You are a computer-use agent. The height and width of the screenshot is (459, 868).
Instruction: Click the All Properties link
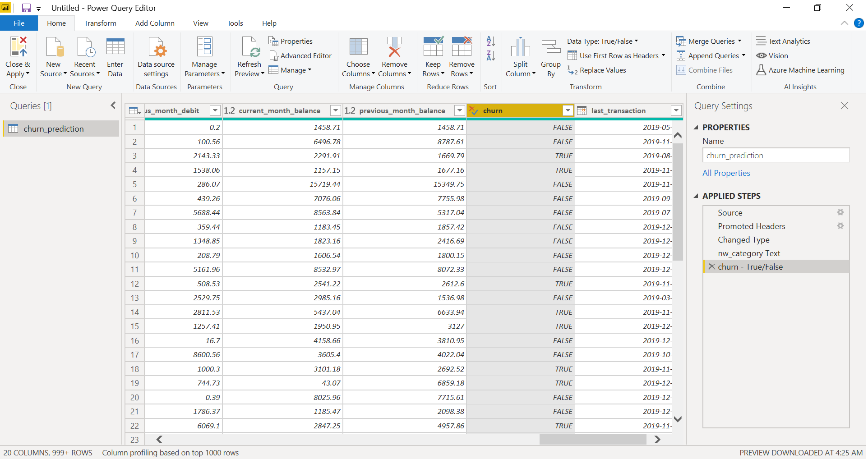[726, 173]
